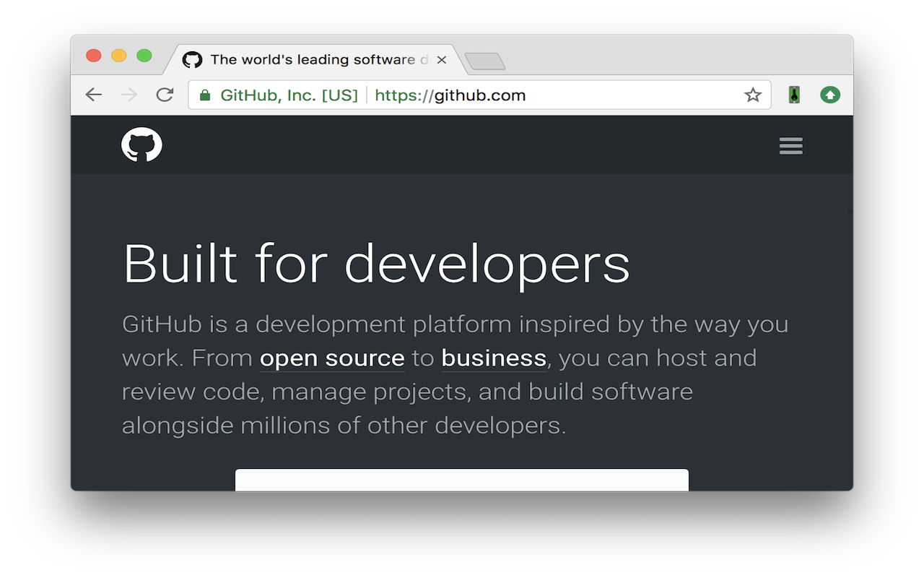Bookmark this page with the star icon
The height and width of the screenshot is (578, 924).
[753, 95]
